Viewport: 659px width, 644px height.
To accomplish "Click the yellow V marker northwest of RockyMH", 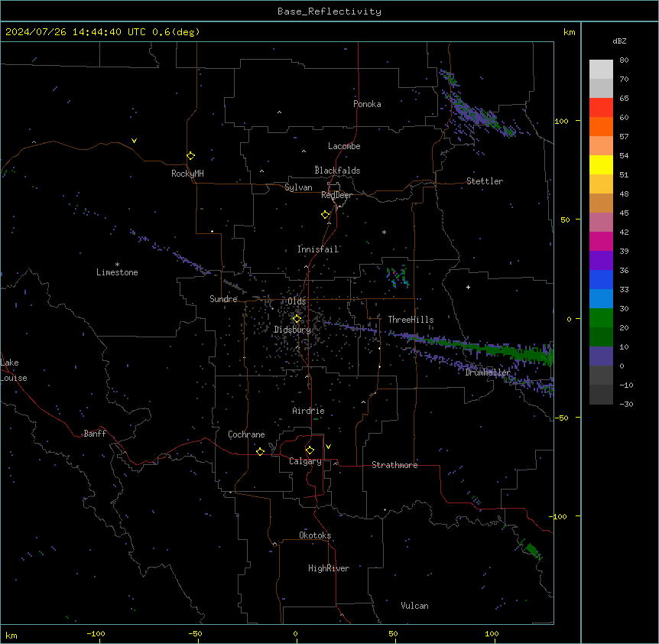I will (134, 141).
